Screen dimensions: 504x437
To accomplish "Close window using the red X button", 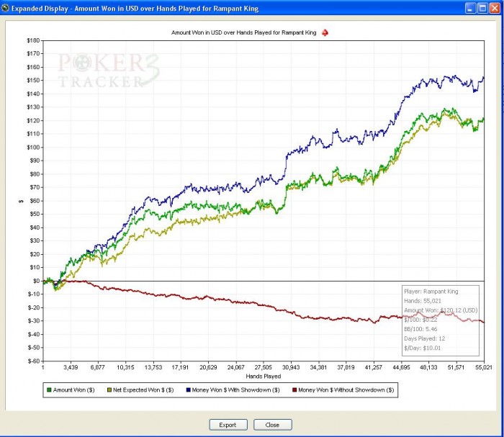I will (495, 8).
